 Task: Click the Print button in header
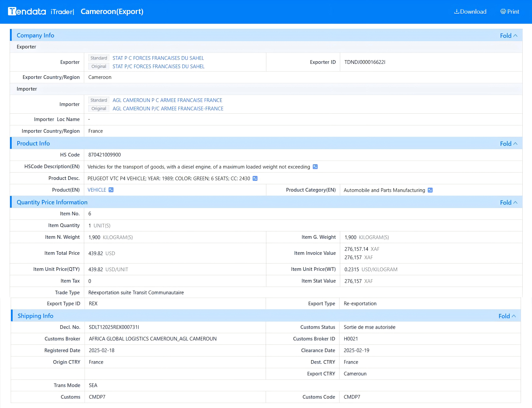pyautogui.click(x=510, y=11)
